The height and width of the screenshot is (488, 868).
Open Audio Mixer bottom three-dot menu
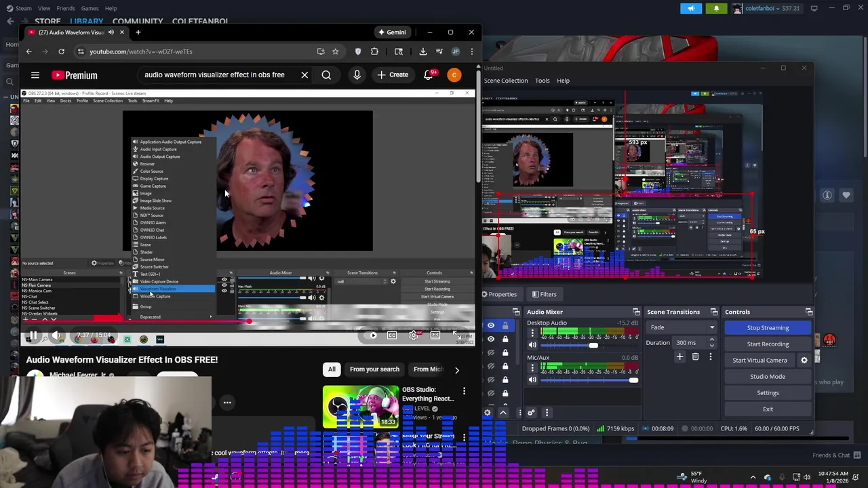547,412
